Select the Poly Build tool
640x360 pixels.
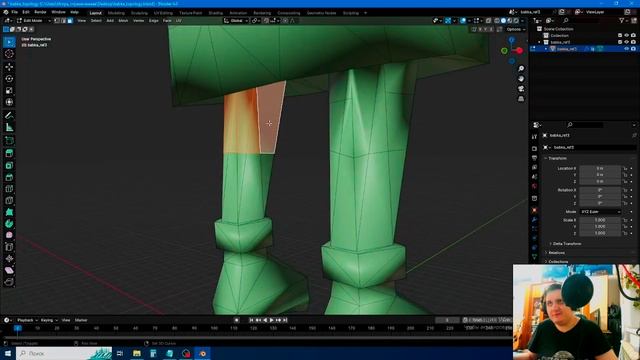9,212
